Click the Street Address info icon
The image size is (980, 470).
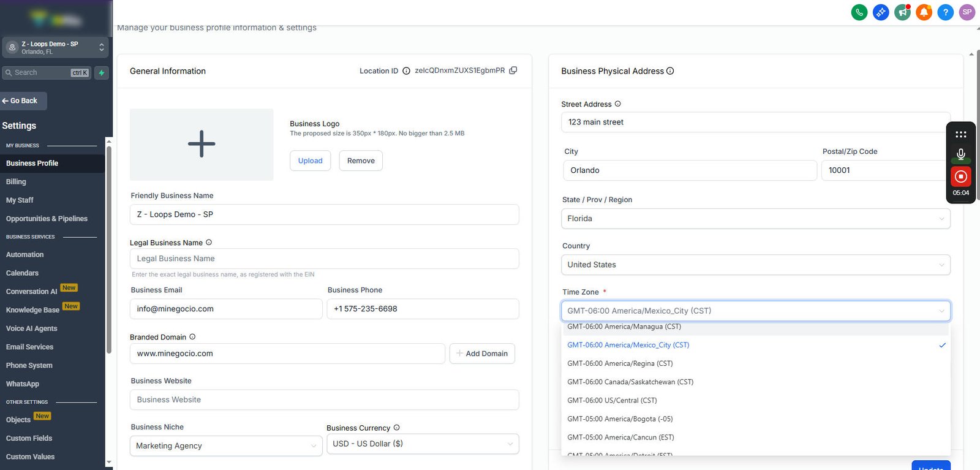click(x=617, y=104)
